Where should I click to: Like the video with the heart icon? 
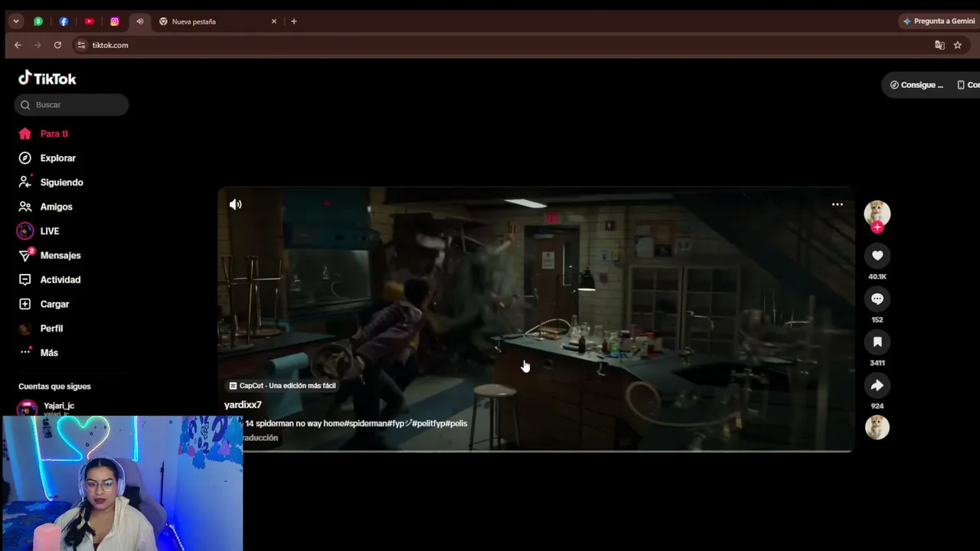877,256
